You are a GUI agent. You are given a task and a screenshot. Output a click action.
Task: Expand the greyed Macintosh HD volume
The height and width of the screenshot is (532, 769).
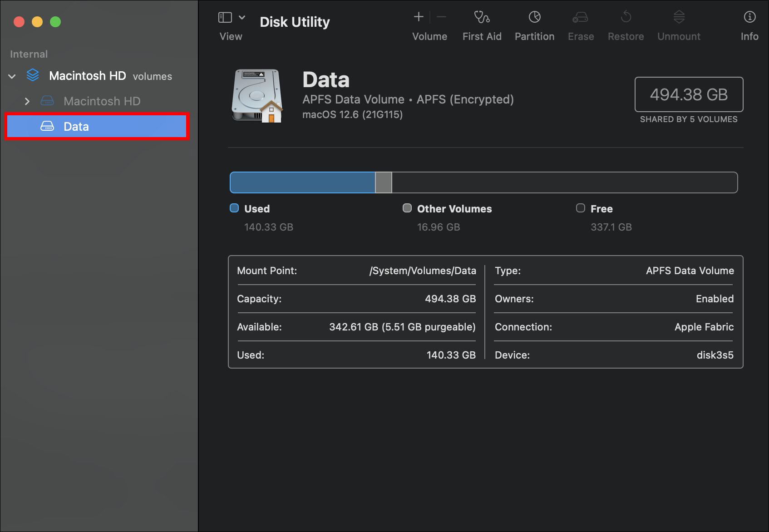point(27,101)
